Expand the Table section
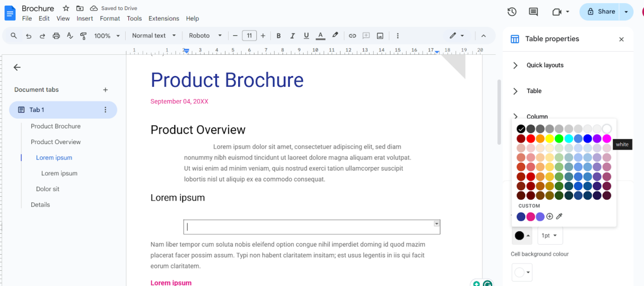The height and width of the screenshot is (286, 644). 516,91
